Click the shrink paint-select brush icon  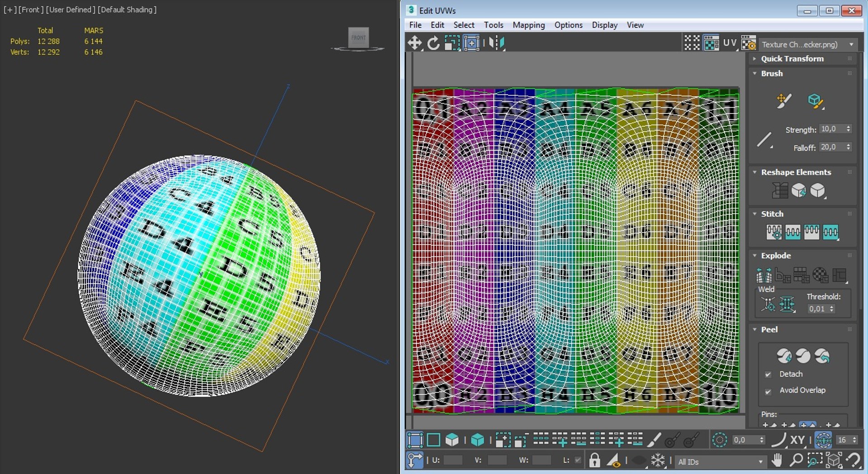click(x=691, y=440)
